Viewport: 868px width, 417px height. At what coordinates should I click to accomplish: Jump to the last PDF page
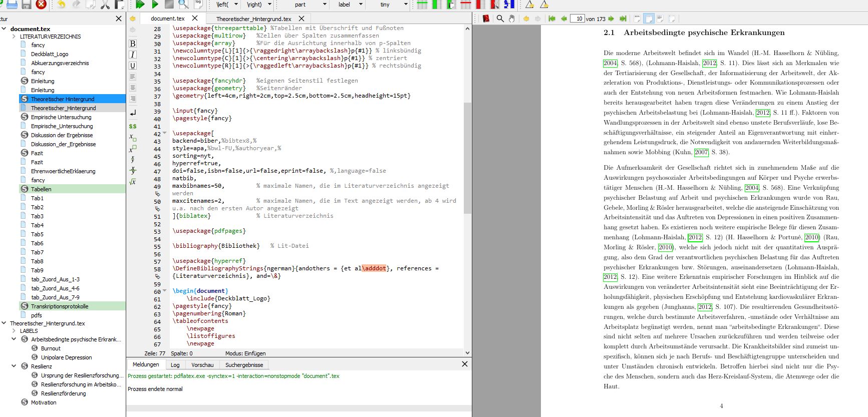tap(623, 19)
